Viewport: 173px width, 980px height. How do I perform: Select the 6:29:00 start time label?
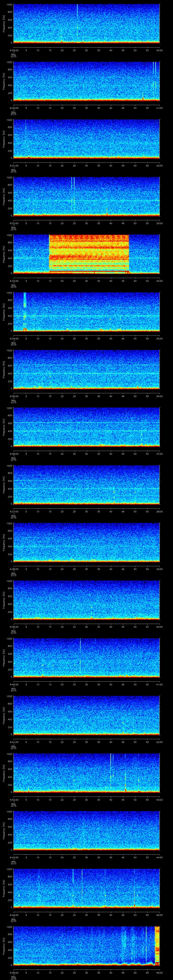click(14, 50)
